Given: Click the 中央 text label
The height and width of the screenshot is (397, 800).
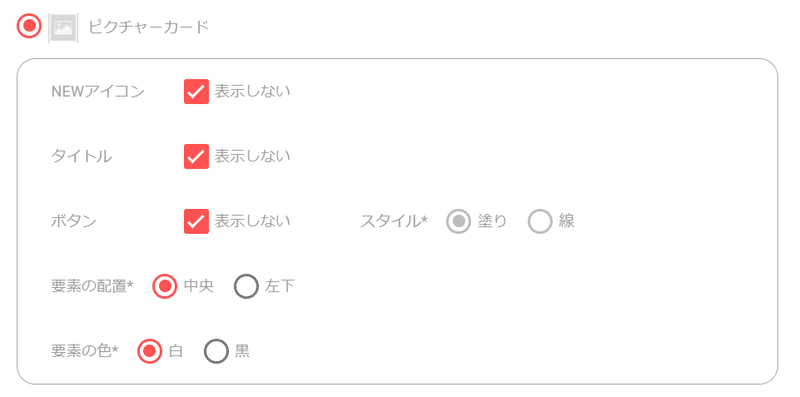Looking at the screenshot, I should click(x=199, y=286).
